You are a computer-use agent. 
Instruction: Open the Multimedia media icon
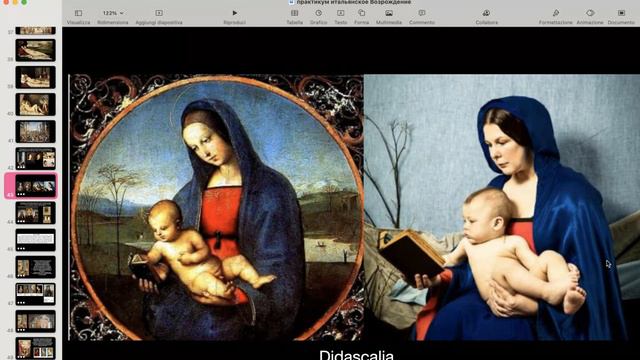[x=389, y=13]
